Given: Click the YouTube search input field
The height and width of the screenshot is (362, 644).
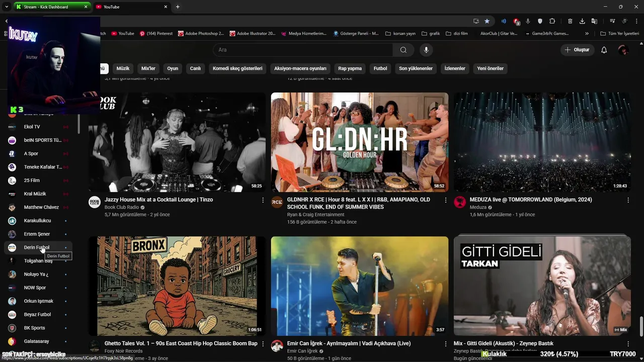Looking at the screenshot, I should 303,50.
